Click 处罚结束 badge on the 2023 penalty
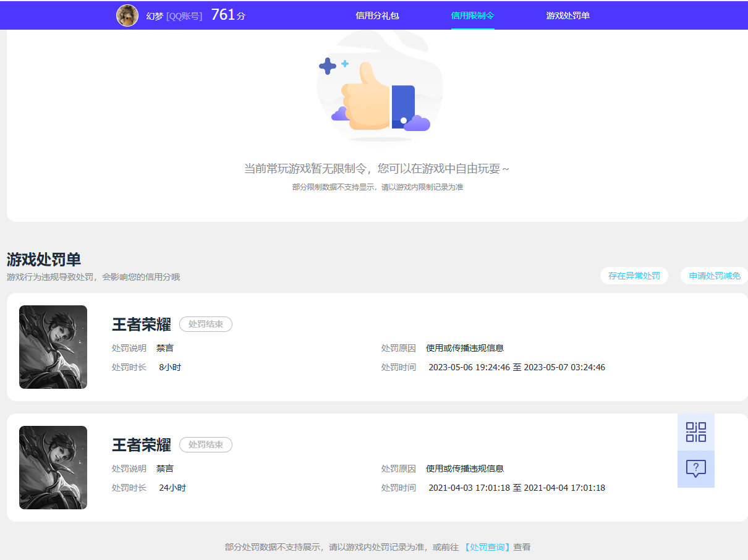Screen dimensions: 748x560 (206, 324)
